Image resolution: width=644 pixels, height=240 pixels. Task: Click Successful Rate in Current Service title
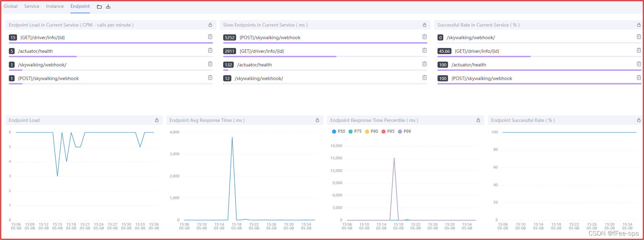pyautogui.click(x=478, y=25)
